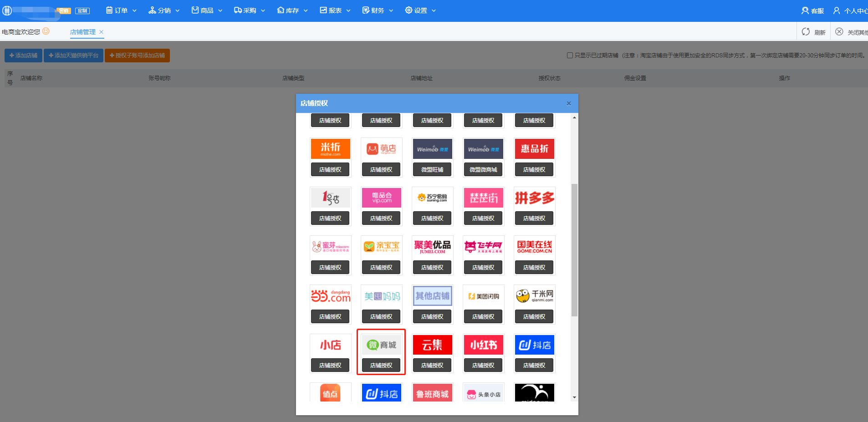Viewport: 868px width, 422px height.
Task: Choose the 国美在线 platform logo
Action: click(534, 247)
